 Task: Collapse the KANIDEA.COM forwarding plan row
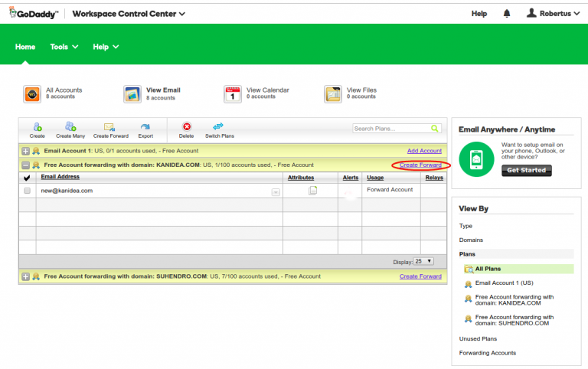(x=25, y=165)
